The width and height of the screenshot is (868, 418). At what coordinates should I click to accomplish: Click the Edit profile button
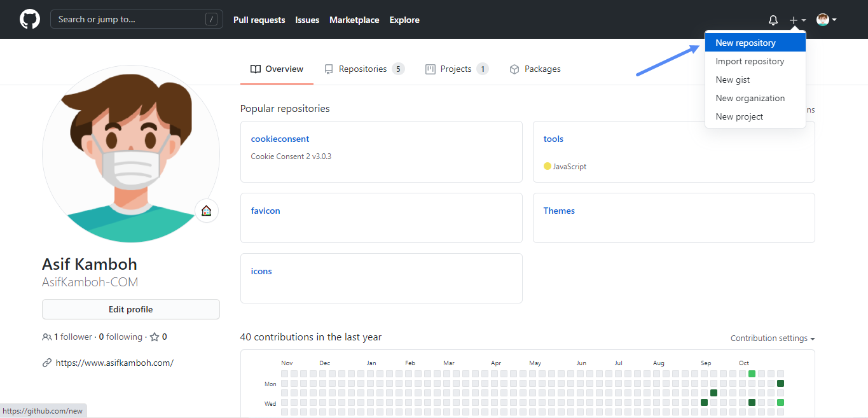(x=130, y=309)
